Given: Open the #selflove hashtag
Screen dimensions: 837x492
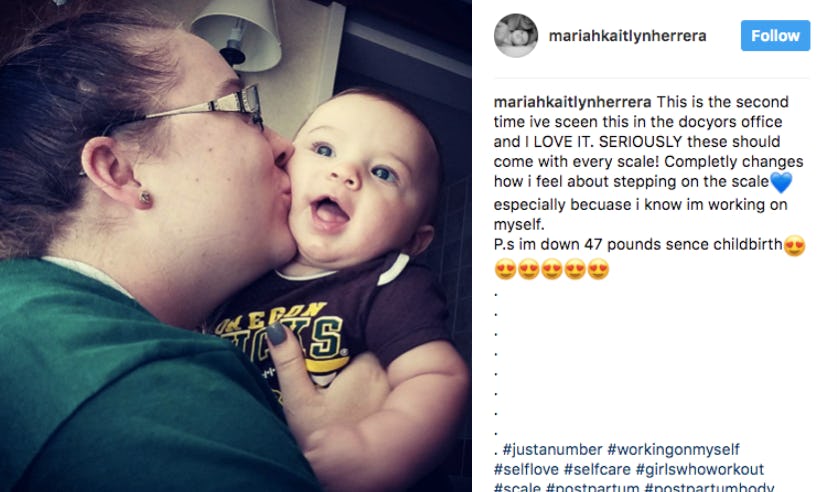Looking at the screenshot, I should coord(526,469).
